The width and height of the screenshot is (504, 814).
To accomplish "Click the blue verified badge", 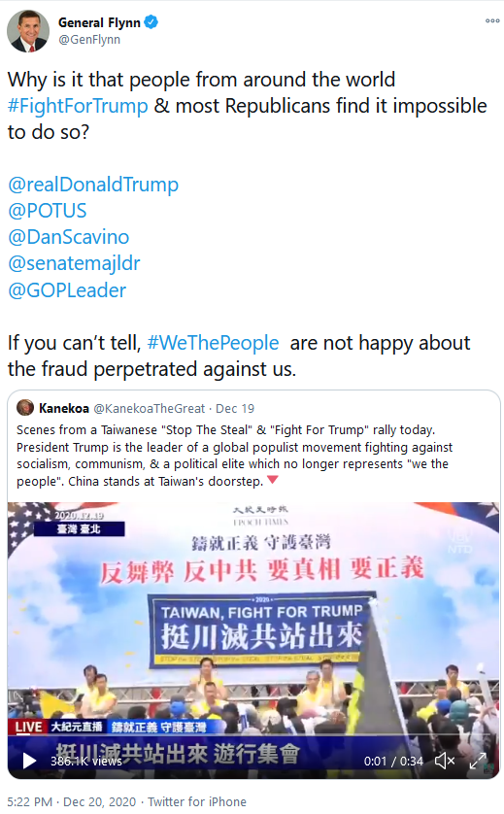I will pos(151,22).
